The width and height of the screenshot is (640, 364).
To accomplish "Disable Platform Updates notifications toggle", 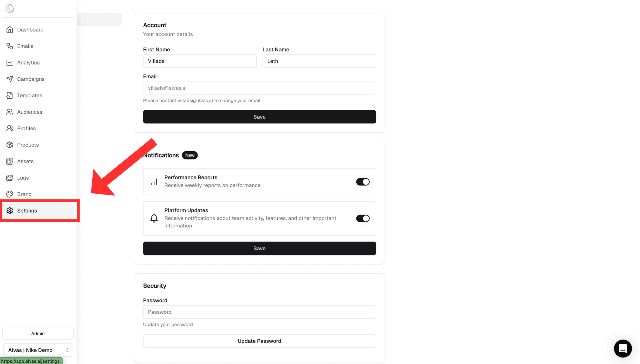I will (x=362, y=218).
